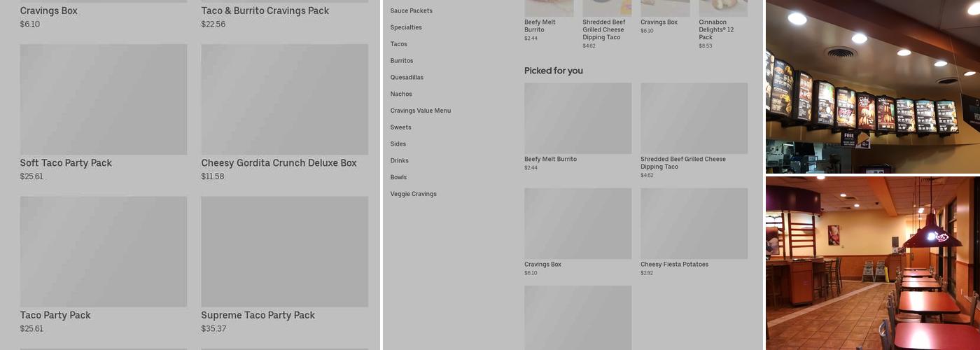Click the $22.56 price text

click(213, 24)
